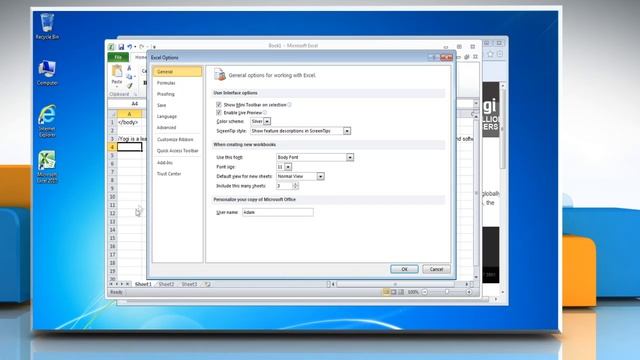Viewport: 640px width, 360px height.
Task: Toggle Show Mini Toolbar on selection checkbox
Action: (x=219, y=104)
